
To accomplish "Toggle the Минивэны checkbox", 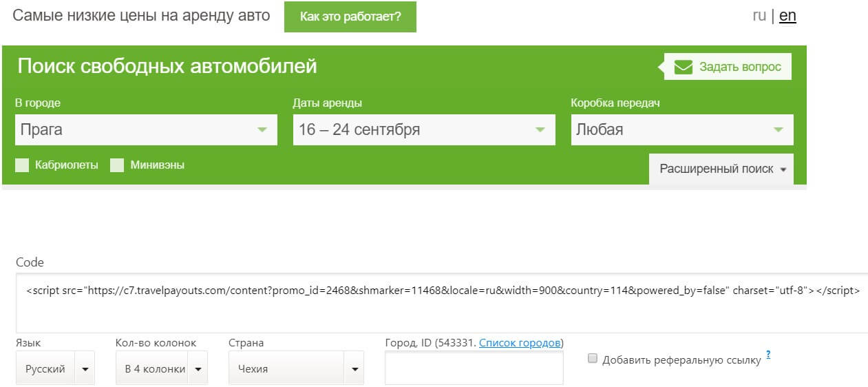I will tap(117, 165).
